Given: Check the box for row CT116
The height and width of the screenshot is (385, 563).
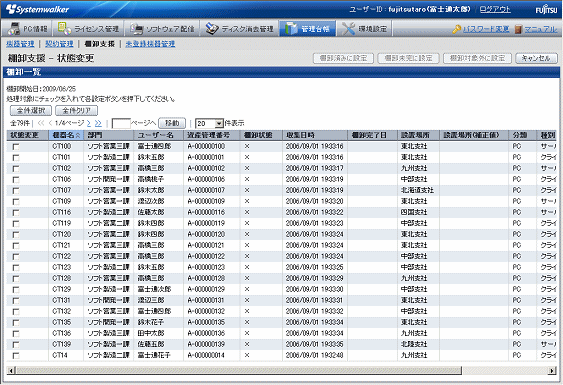Looking at the screenshot, I should click(16, 213).
